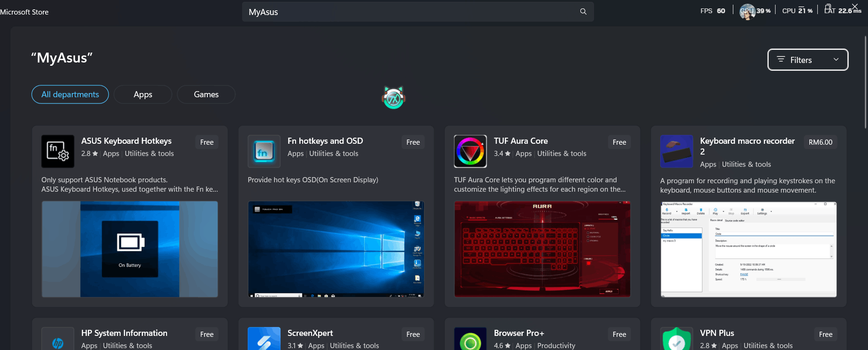This screenshot has width=868, height=350.
Task: Click the 'Provide hot keys OSD' description
Action: pyautogui.click(x=313, y=180)
